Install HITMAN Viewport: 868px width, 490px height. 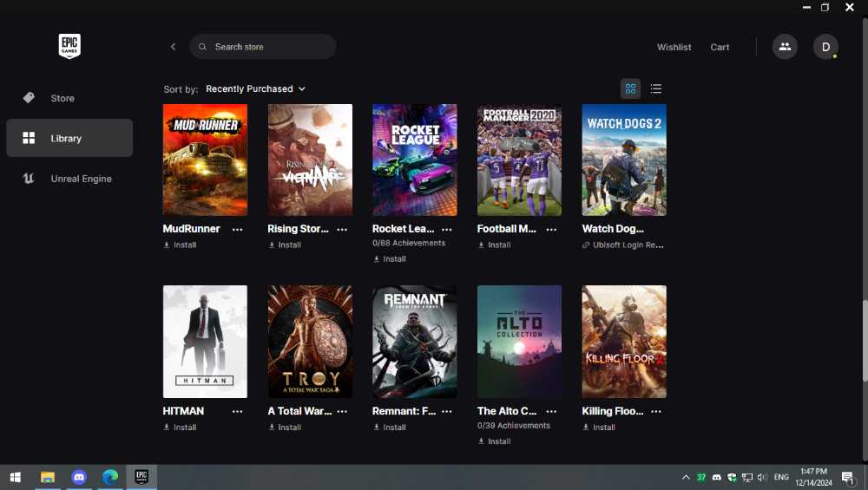(x=180, y=428)
